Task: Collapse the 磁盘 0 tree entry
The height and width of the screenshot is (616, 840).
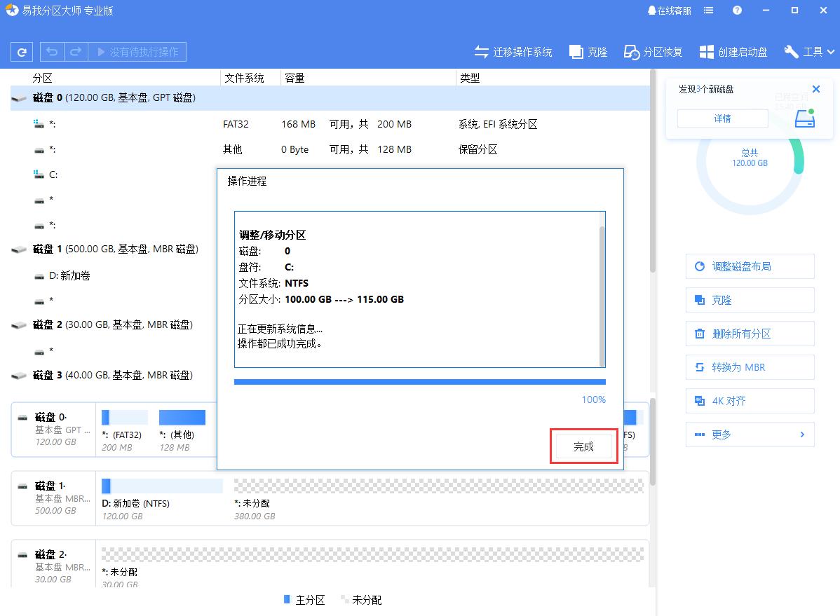Action: click(x=19, y=98)
